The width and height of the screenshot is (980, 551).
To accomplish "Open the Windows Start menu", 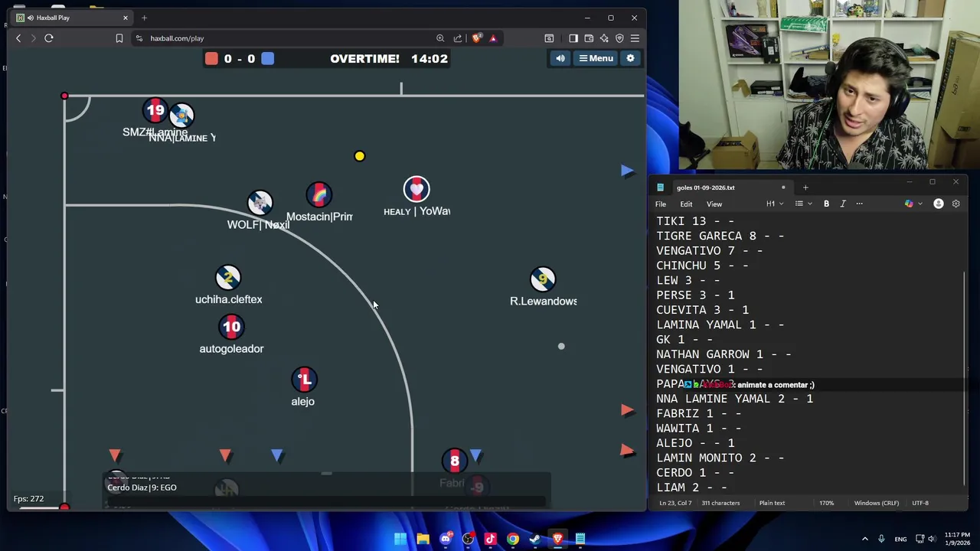I will (400, 539).
